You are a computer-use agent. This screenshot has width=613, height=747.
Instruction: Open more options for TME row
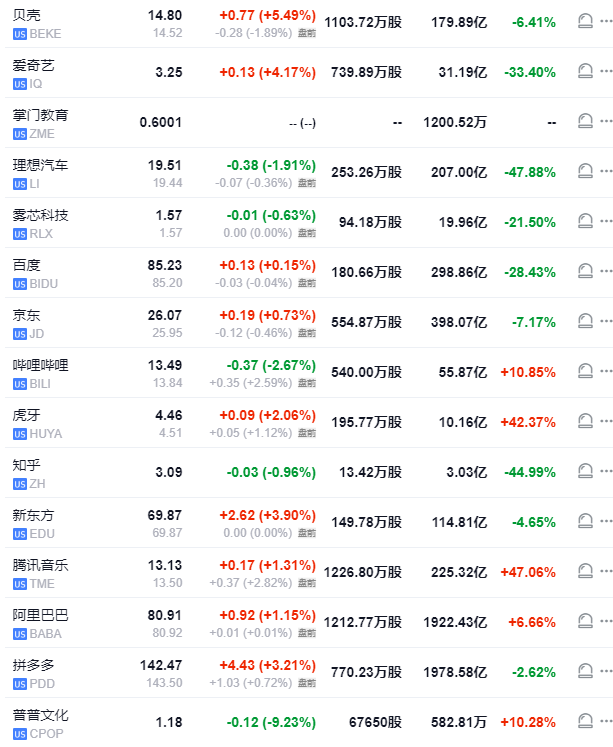click(x=606, y=571)
